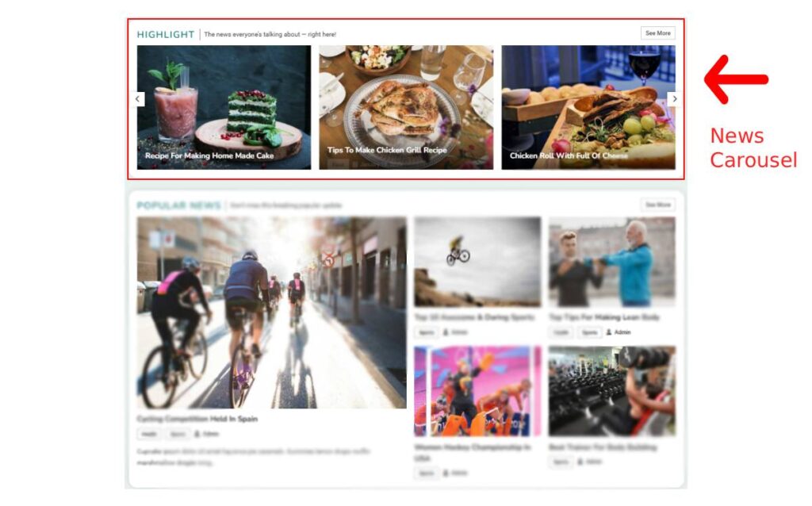Select the women hockey championship image
Image resolution: width=812 pixels, height=506 pixels.
point(477,391)
